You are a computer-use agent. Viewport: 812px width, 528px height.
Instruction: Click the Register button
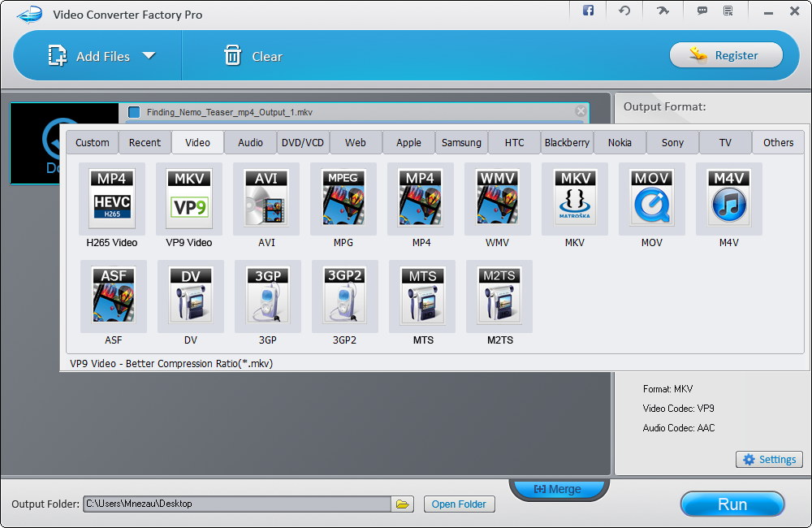coord(726,54)
